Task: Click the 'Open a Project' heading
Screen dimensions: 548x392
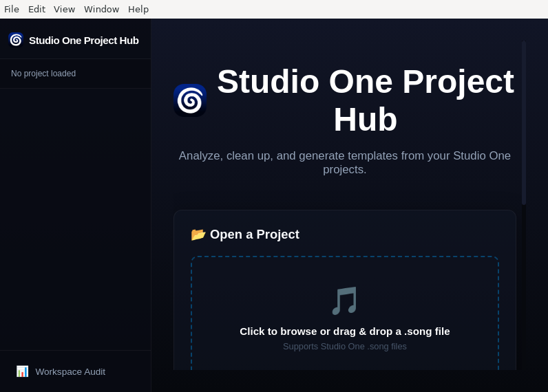Action: point(255,235)
